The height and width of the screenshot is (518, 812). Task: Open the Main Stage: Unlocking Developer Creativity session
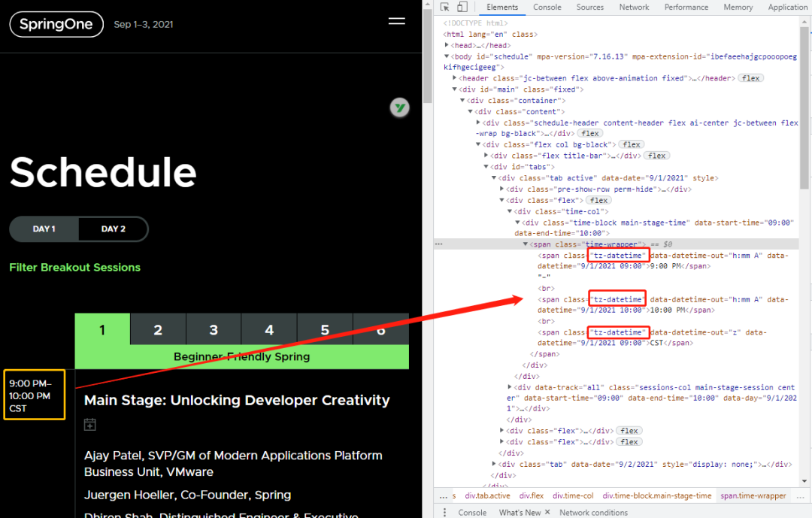pyautogui.click(x=237, y=401)
